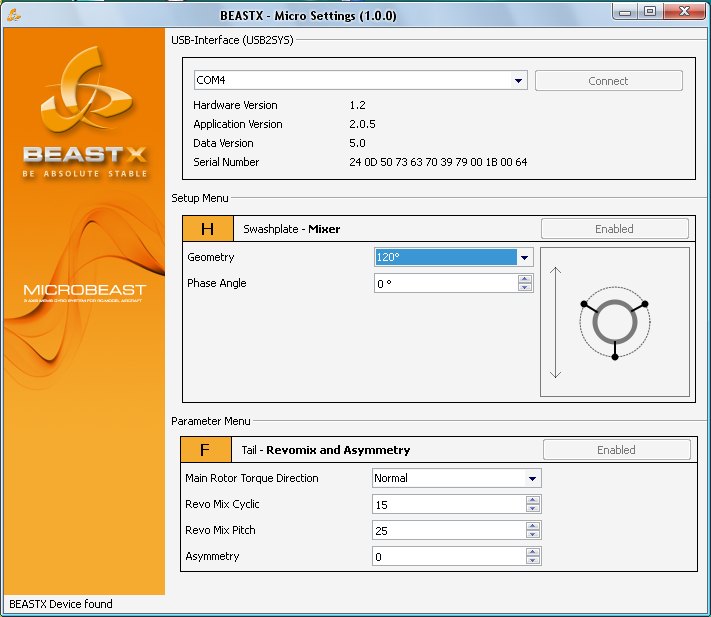Click the 'Geometry' label

[x=211, y=257]
